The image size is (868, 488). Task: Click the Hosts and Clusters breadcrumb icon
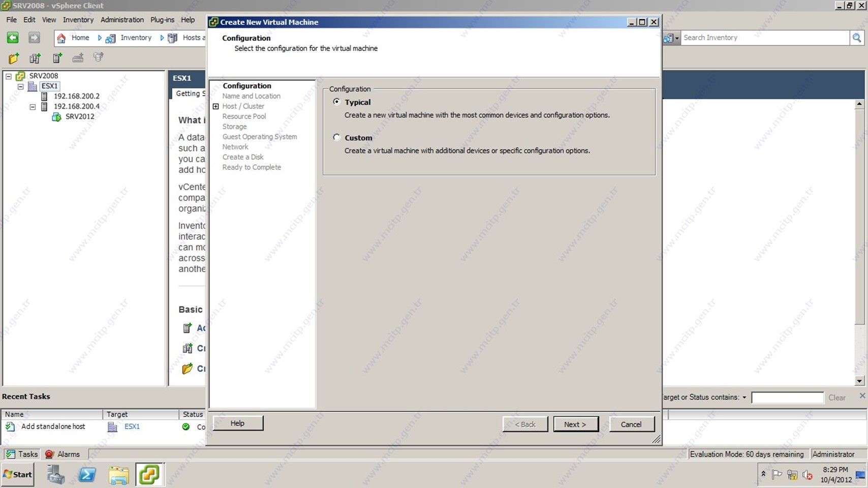(173, 38)
